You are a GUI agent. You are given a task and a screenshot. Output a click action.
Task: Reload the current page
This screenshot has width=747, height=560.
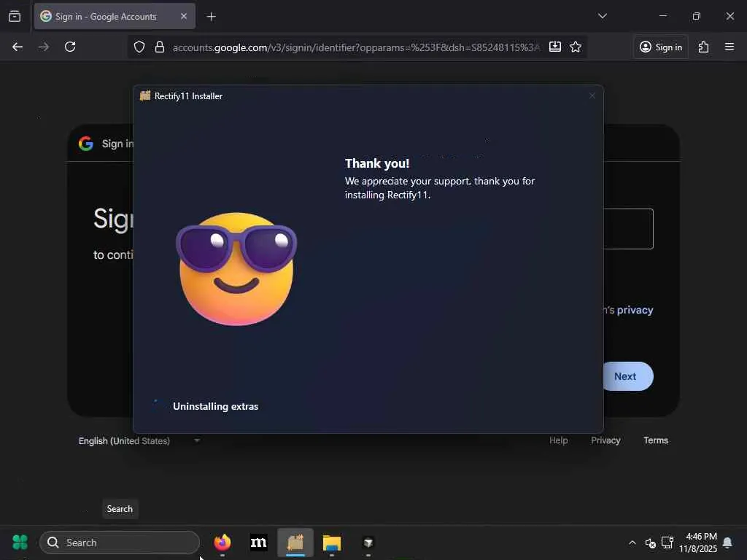click(x=70, y=47)
